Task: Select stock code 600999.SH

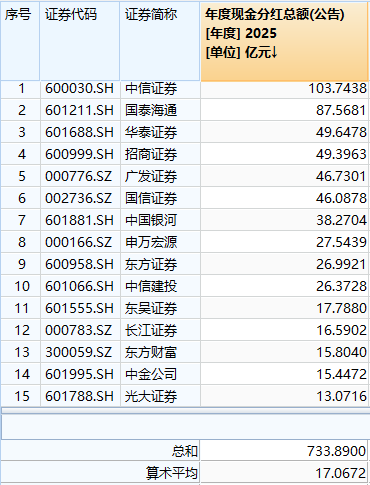Action: tap(80, 154)
